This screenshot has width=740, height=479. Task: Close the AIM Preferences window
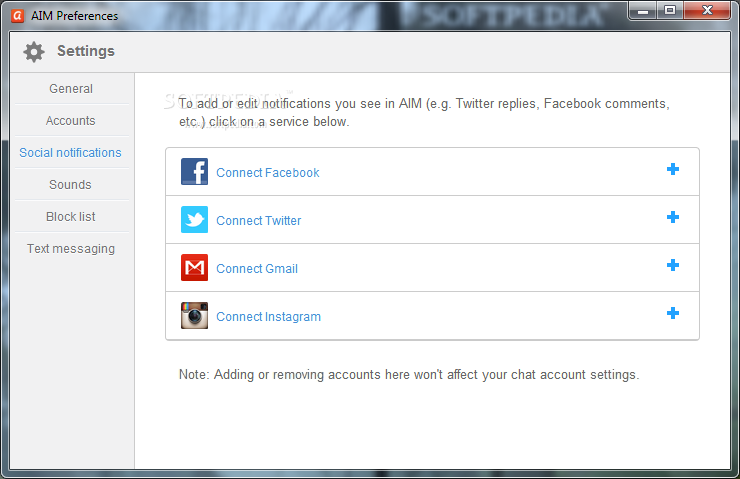click(707, 10)
